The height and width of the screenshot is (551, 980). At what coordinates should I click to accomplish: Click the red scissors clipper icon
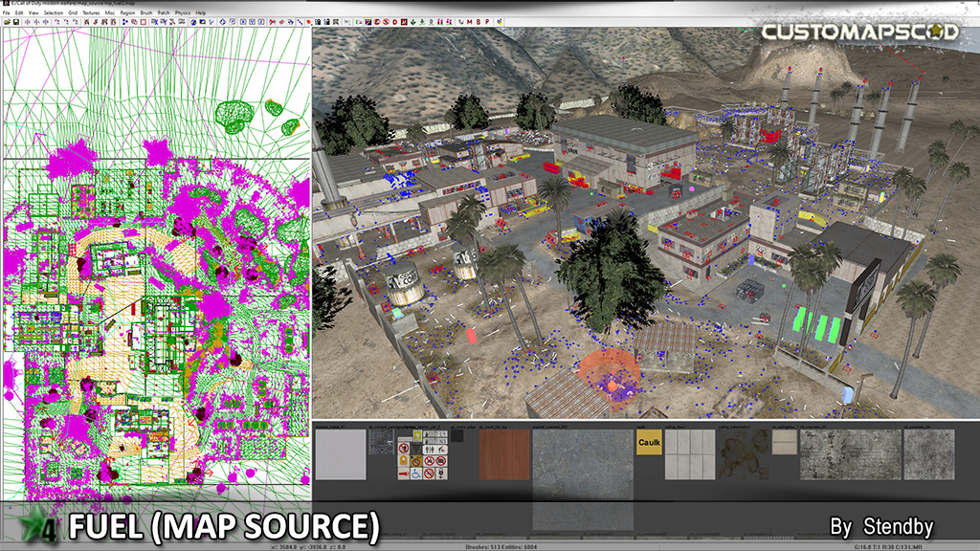coord(273,23)
